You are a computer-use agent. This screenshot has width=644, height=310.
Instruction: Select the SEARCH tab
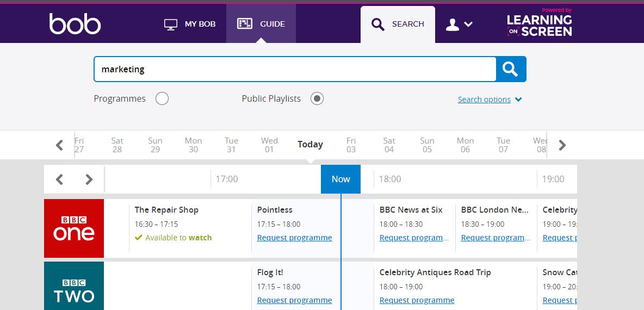398,24
